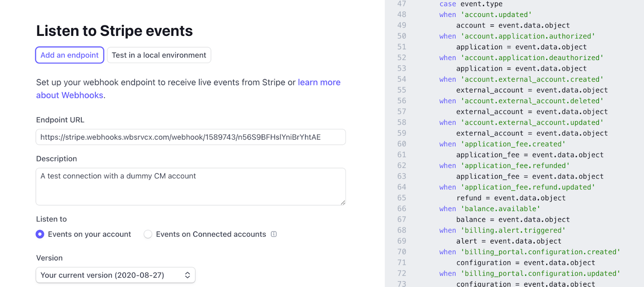Click the 'balance.available' event string
The width and height of the screenshot is (644, 287).
pos(500,209)
